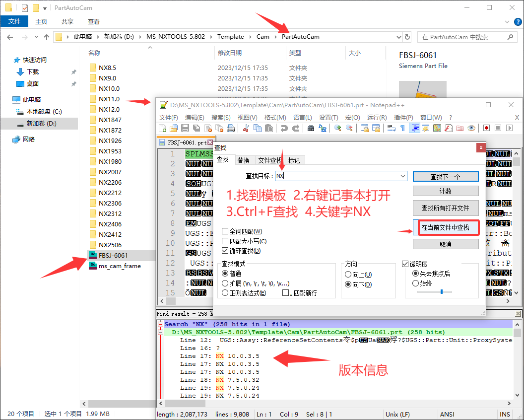The image size is (524, 420).
Task: Adjust the transparency slider in Find dialog
Action: coord(442,292)
